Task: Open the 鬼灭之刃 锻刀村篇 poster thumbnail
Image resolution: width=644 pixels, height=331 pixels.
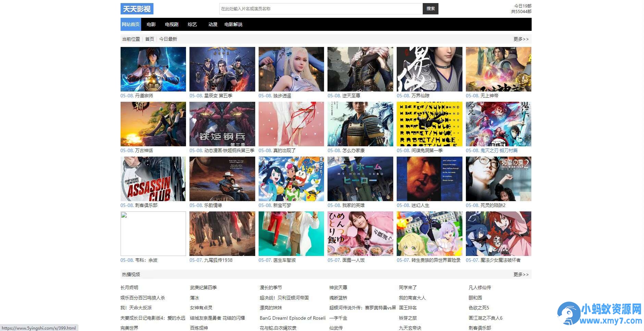Action: pyautogui.click(x=498, y=124)
